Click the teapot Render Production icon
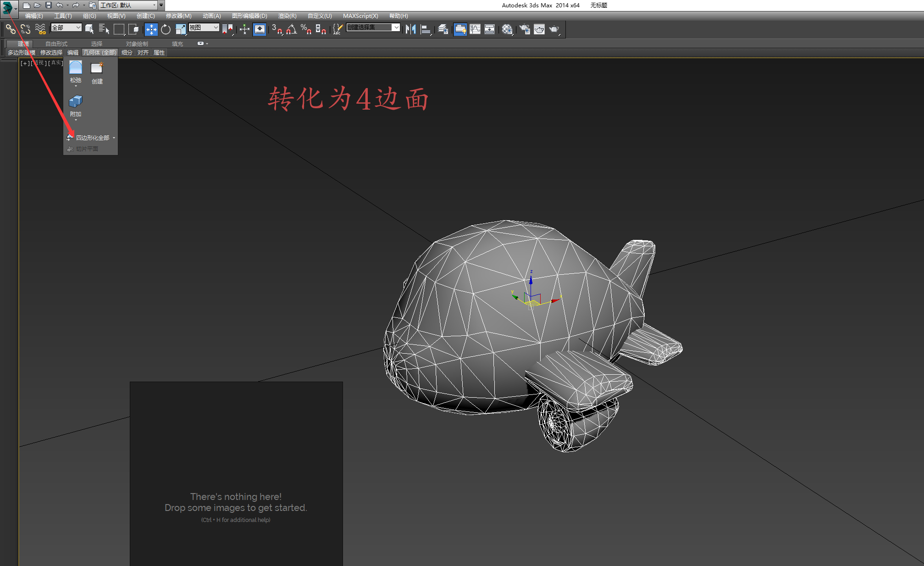This screenshot has width=924, height=566. 554,29
